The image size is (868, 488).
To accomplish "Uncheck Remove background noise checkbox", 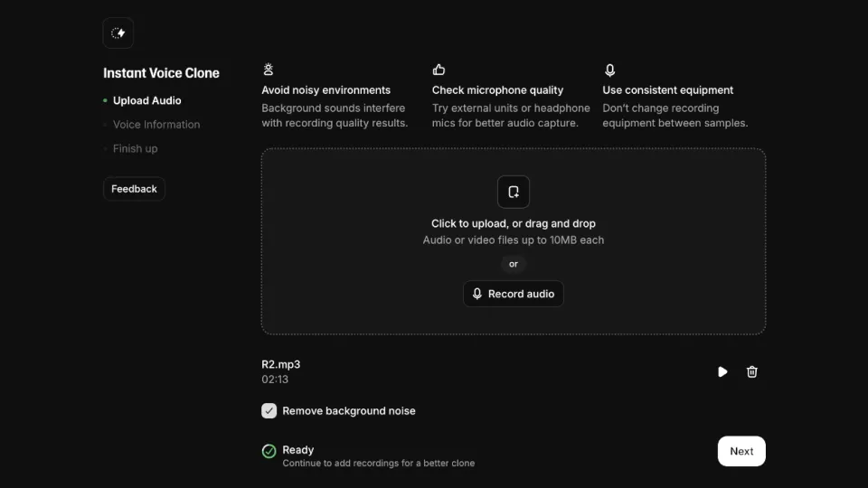I will [x=269, y=410].
